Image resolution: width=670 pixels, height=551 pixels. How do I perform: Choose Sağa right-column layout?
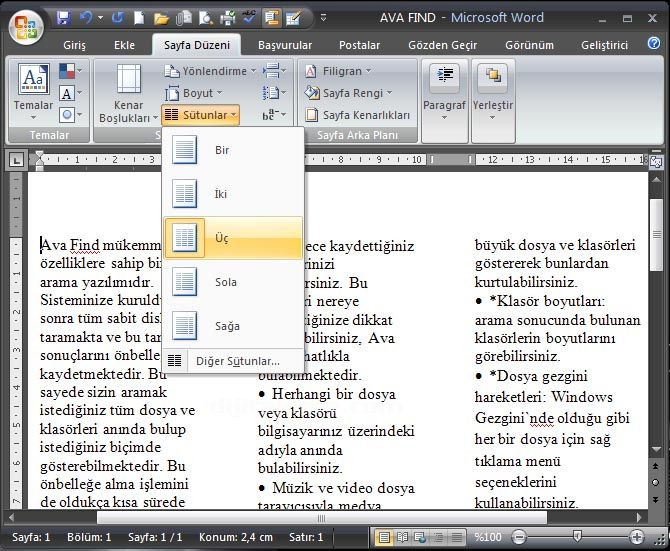pos(233,326)
